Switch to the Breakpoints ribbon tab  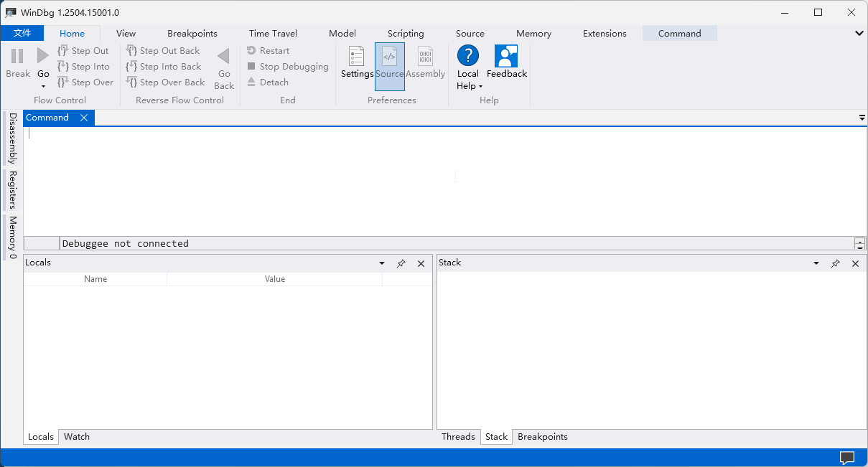192,33
